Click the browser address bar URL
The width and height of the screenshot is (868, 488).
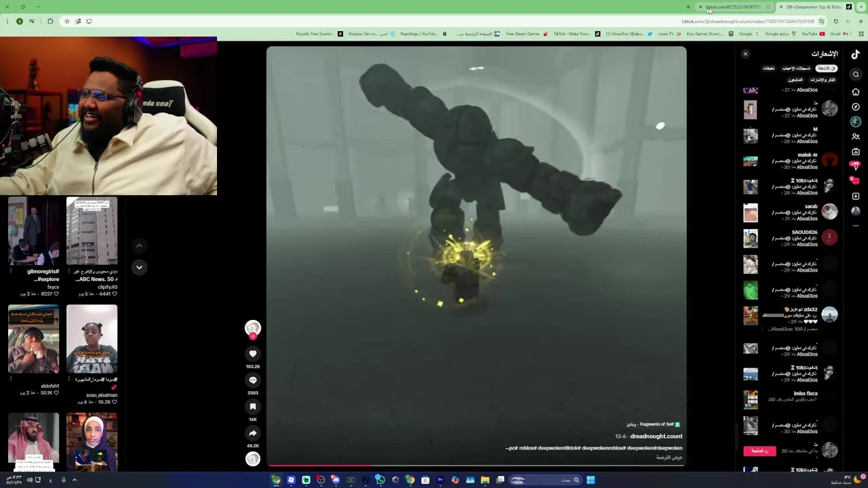[x=747, y=21]
